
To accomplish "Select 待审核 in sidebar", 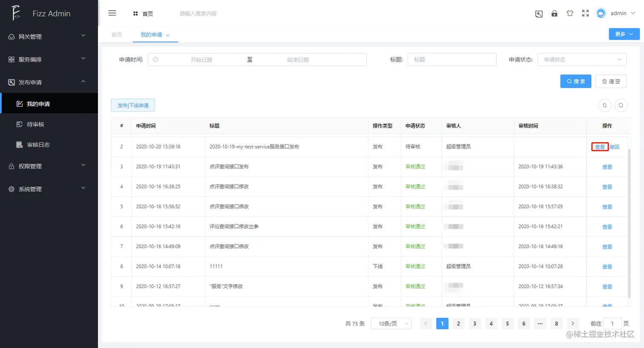I will tap(49, 124).
